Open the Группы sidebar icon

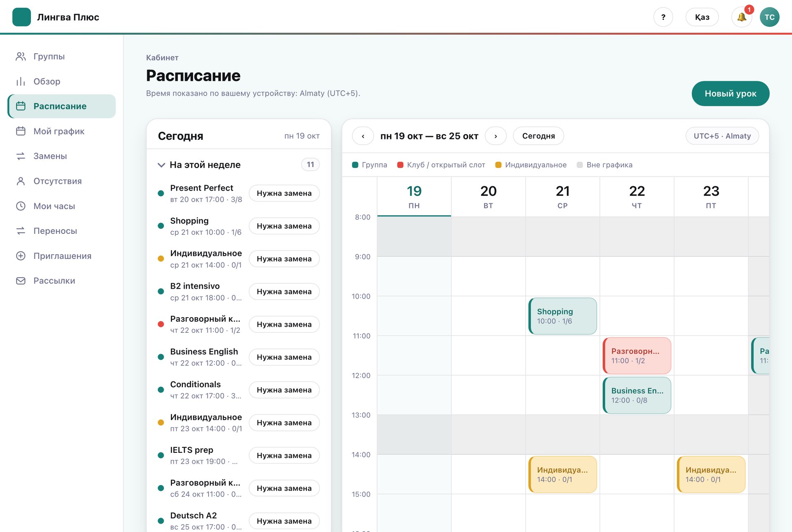point(21,56)
